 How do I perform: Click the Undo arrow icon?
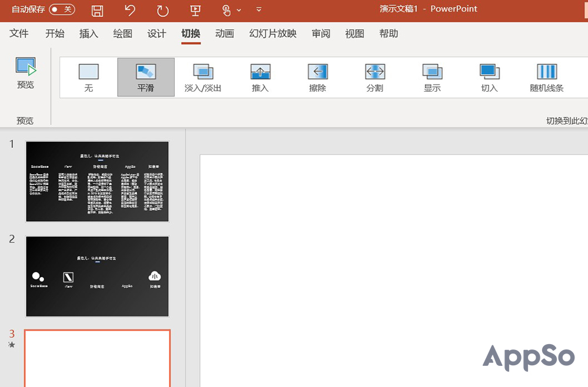130,10
